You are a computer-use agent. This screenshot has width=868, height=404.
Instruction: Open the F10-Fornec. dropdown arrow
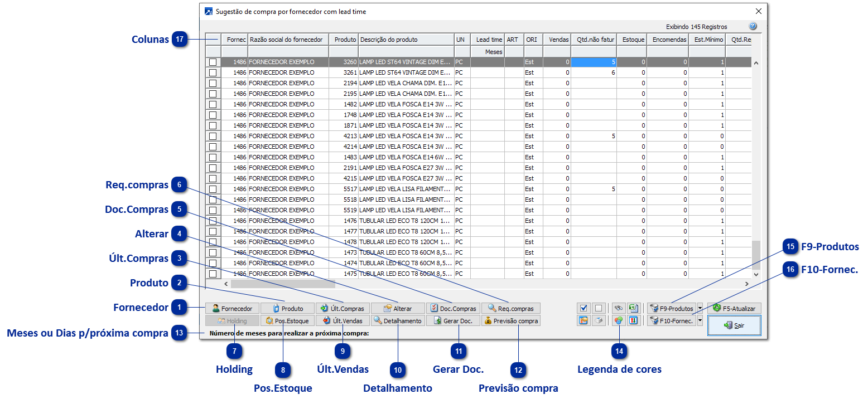click(x=700, y=321)
